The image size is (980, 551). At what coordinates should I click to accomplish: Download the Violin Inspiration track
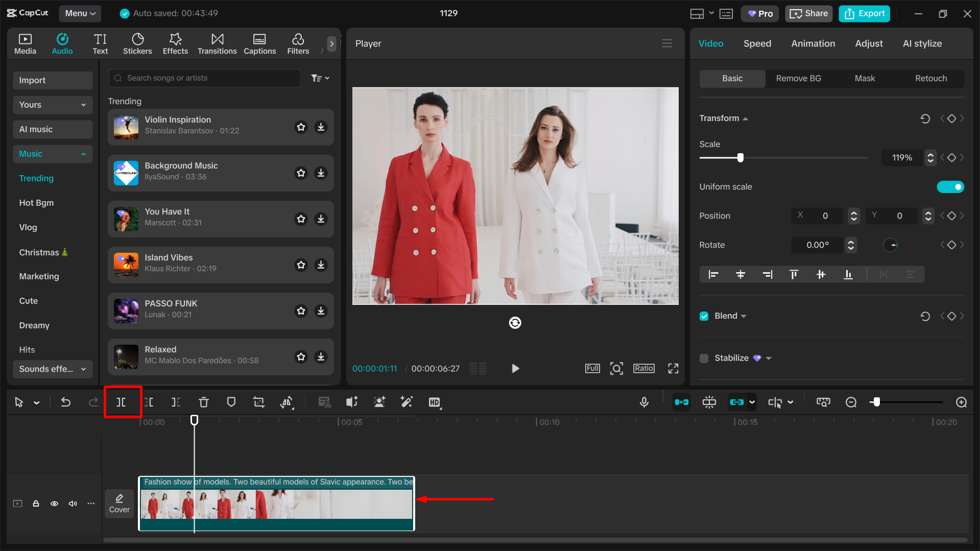(321, 127)
